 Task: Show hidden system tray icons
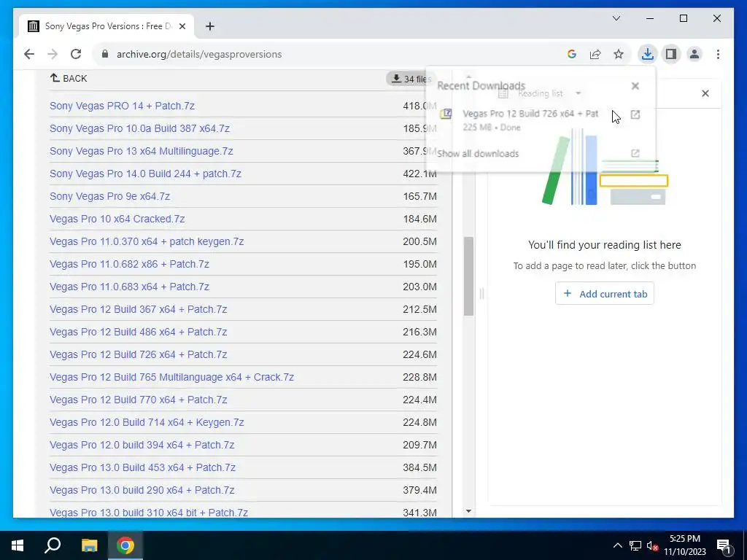617,545
